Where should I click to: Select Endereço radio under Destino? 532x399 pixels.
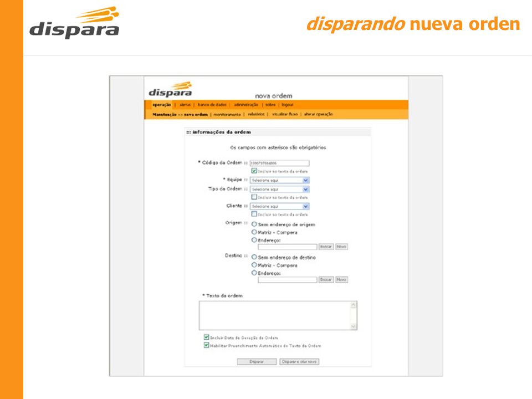(254, 273)
